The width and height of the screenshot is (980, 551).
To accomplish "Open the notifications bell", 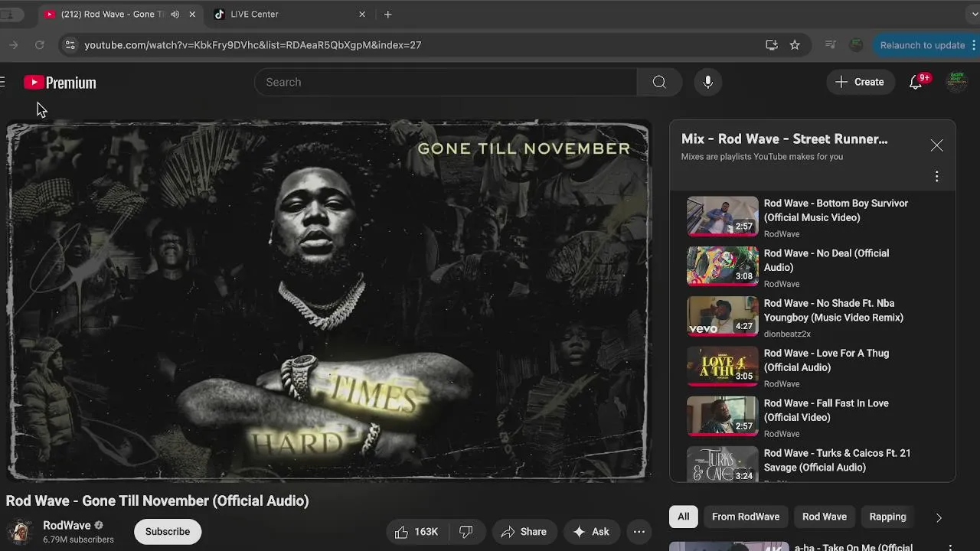I will pyautogui.click(x=915, y=82).
